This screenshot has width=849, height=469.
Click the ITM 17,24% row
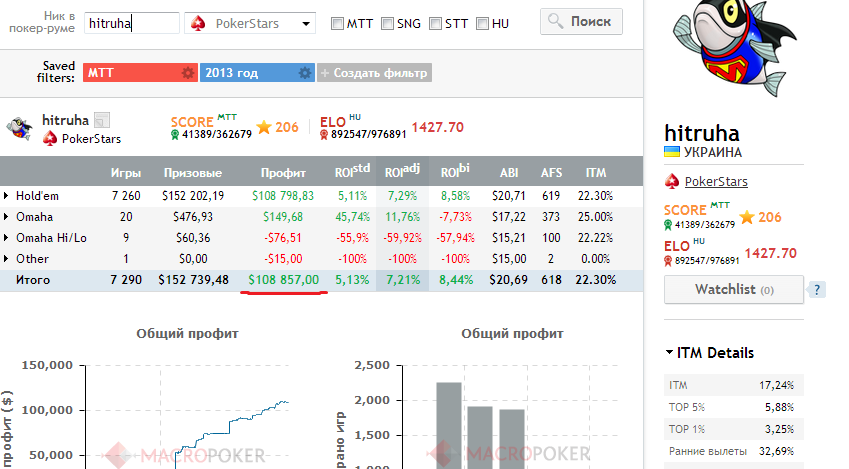pos(734,385)
